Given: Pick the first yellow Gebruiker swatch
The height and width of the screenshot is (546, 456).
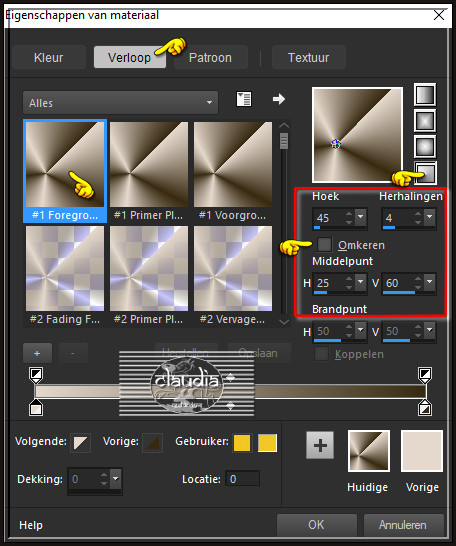Looking at the screenshot, I should coord(242,443).
